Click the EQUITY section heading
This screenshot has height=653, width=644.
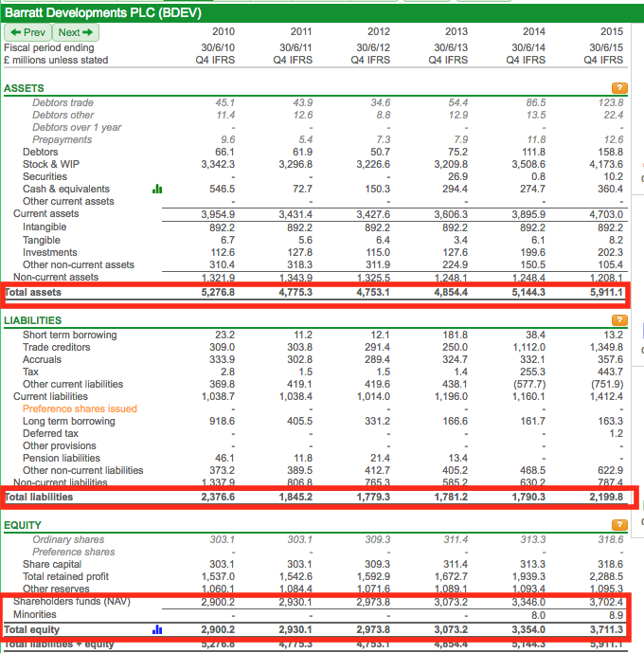coord(23,525)
